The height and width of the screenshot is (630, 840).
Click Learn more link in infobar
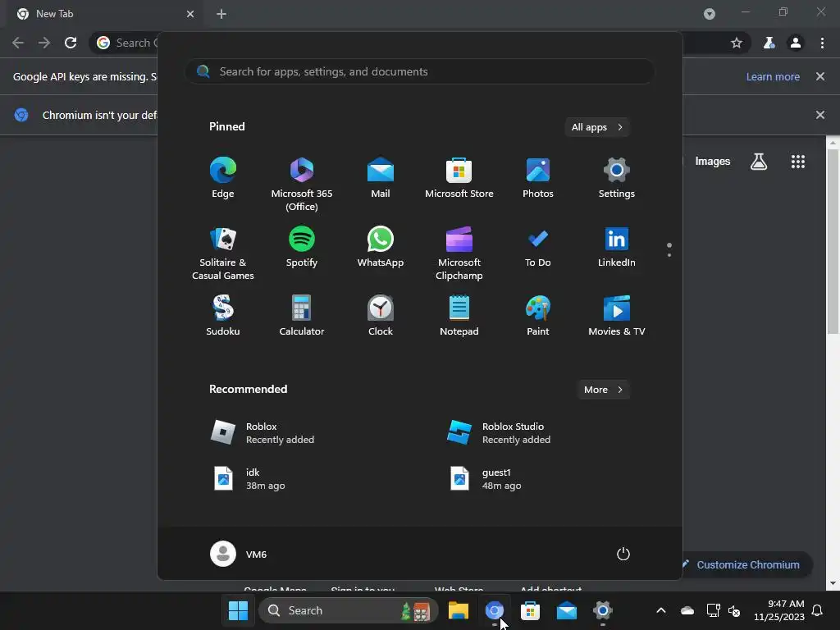(773, 76)
